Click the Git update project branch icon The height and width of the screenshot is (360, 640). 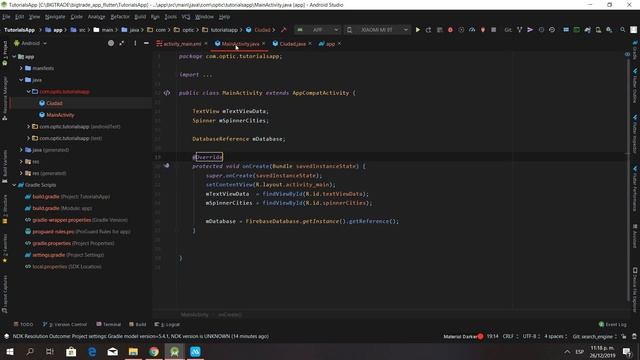pyautogui.click(x=519, y=30)
